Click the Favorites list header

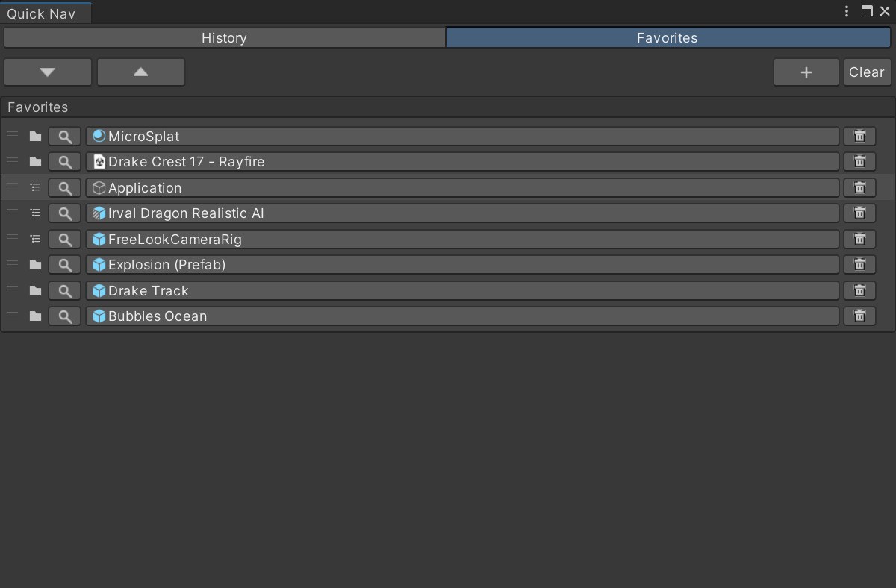pos(448,107)
